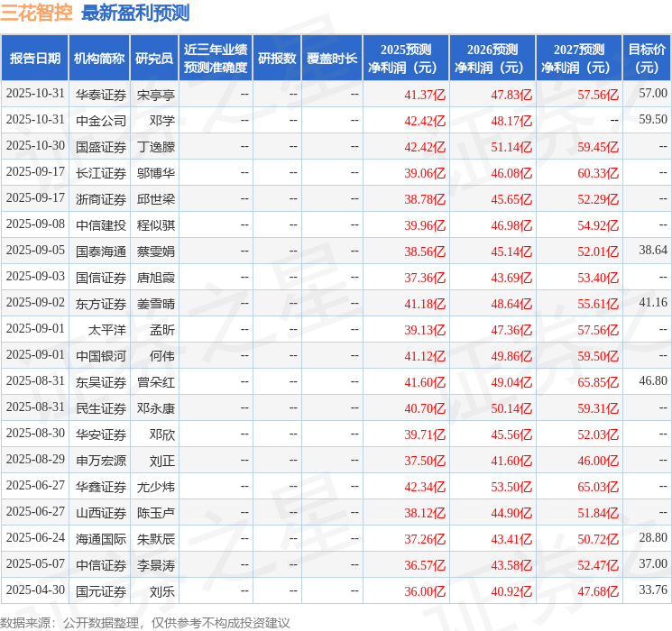Click the 2027预测净利润 column header

pyautogui.click(x=579, y=58)
